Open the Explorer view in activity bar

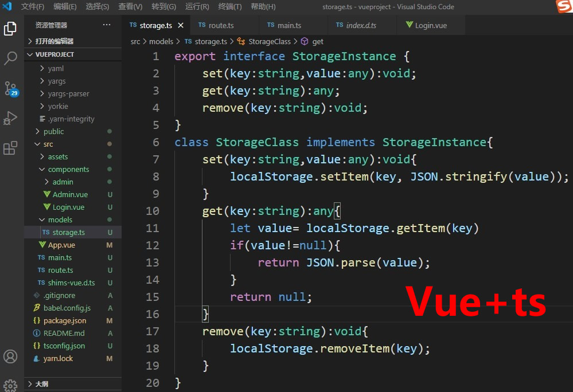pyautogui.click(x=10, y=29)
